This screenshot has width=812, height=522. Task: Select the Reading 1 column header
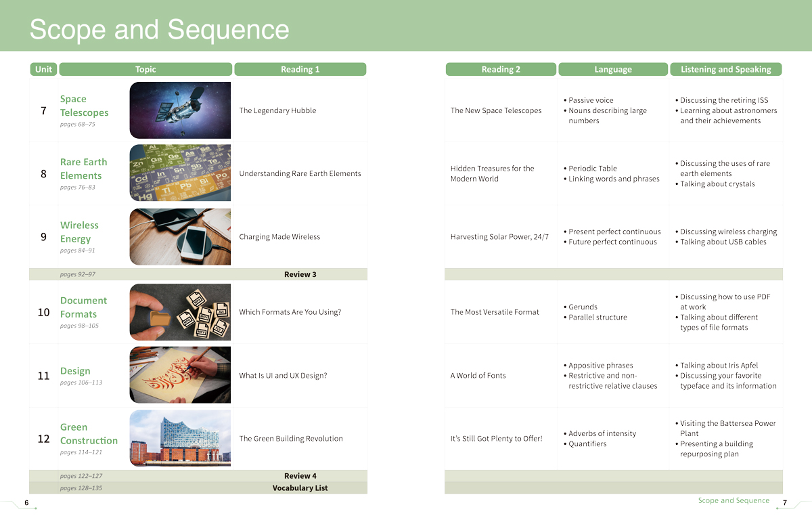tap(300, 69)
